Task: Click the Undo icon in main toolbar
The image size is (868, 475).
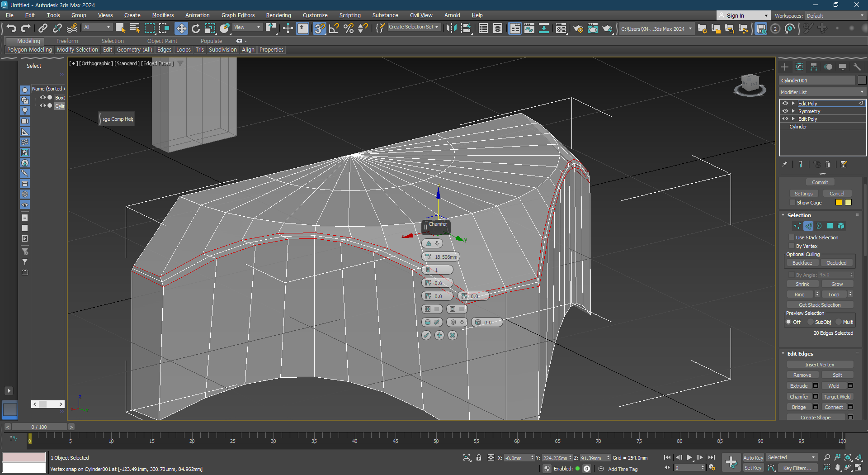Action: point(11,28)
